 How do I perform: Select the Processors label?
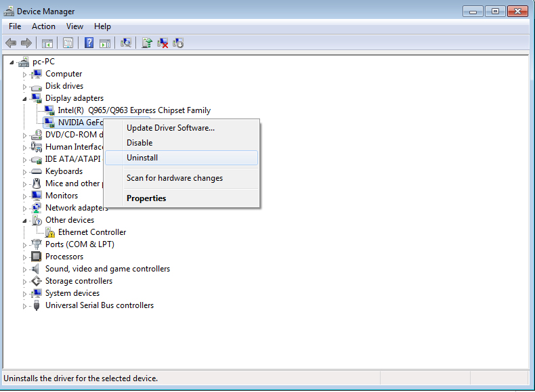point(64,257)
